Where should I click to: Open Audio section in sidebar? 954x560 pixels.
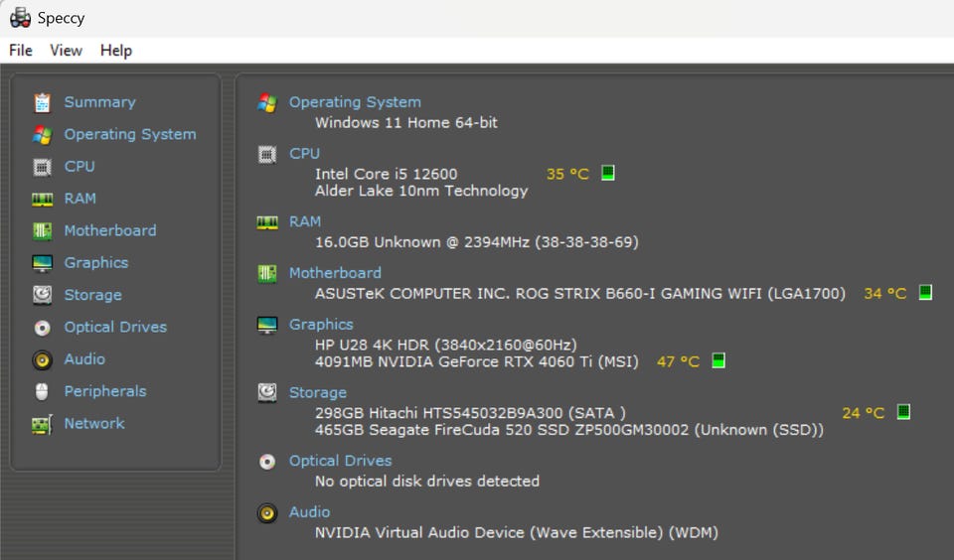(84, 359)
